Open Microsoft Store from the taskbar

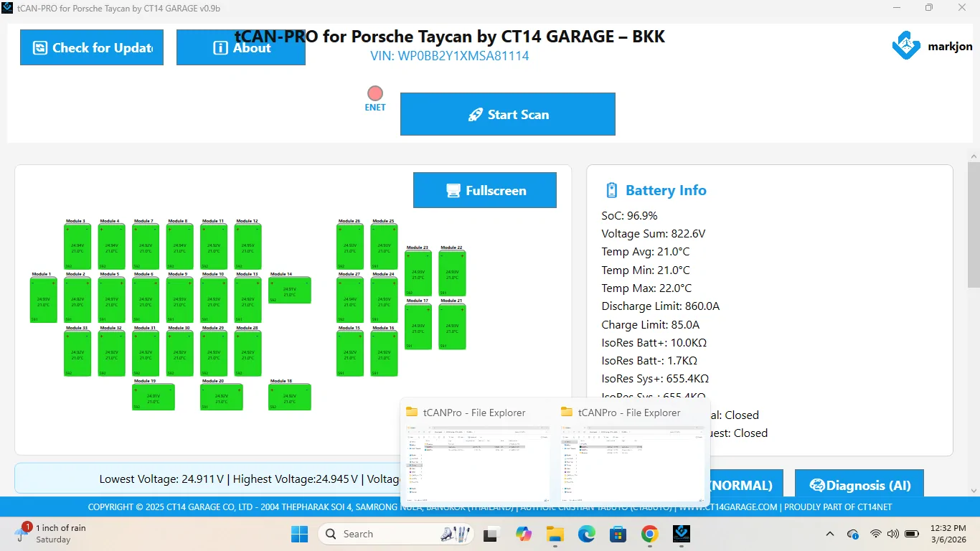[618, 534]
